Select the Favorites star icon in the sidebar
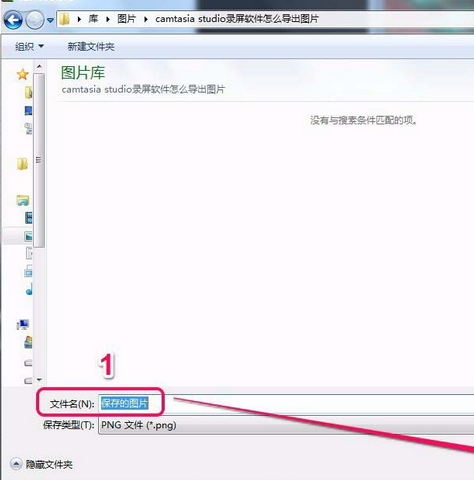474x480 pixels. click(22, 74)
